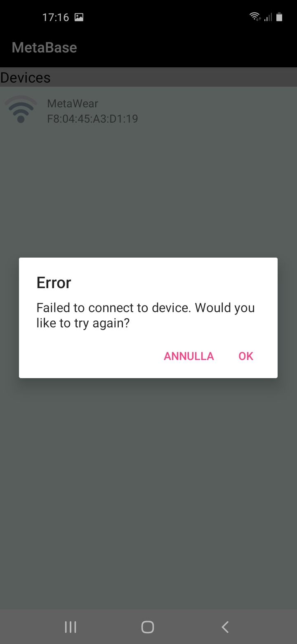Screen dimensions: 297x644
Task: Select the MetaWear device name
Action: (73, 103)
